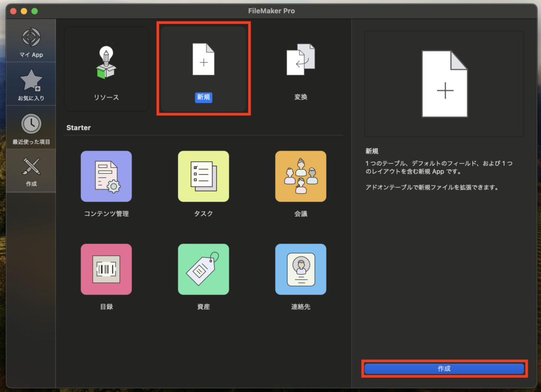Open the リソース resources tile
541x392 pixels.
(106, 69)
